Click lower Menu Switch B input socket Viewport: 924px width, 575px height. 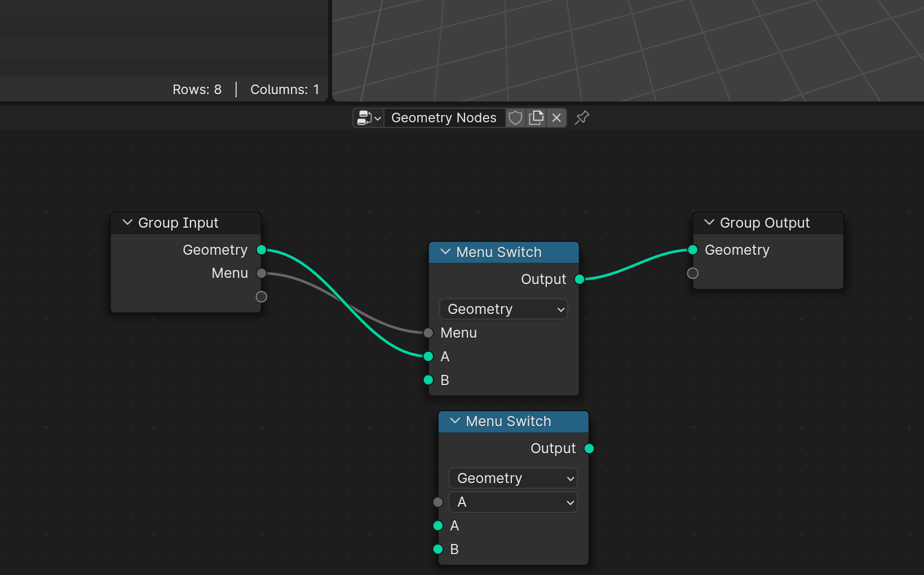[x=438, y=549]
